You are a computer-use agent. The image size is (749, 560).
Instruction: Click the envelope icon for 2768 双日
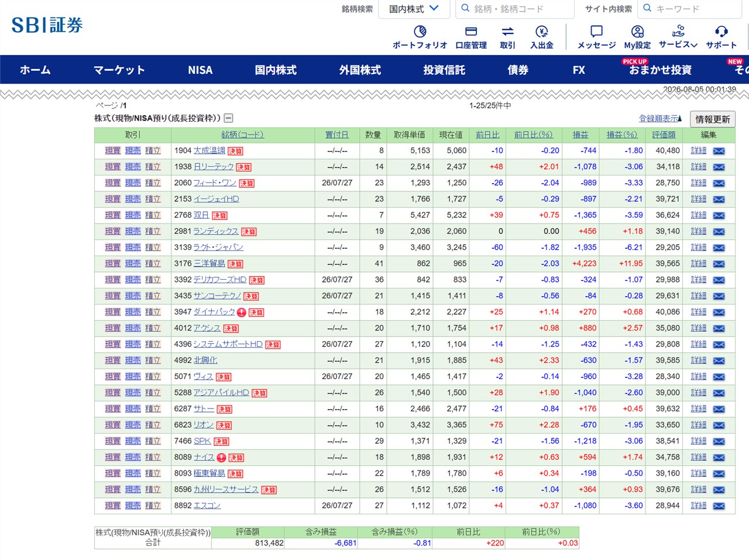(719, 215)
